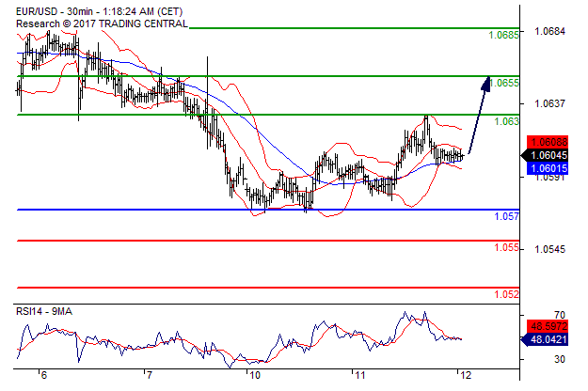The width and height of the screenshot is (588, 391).
Task: Click the date axis label 6
Action: (44, 375)
